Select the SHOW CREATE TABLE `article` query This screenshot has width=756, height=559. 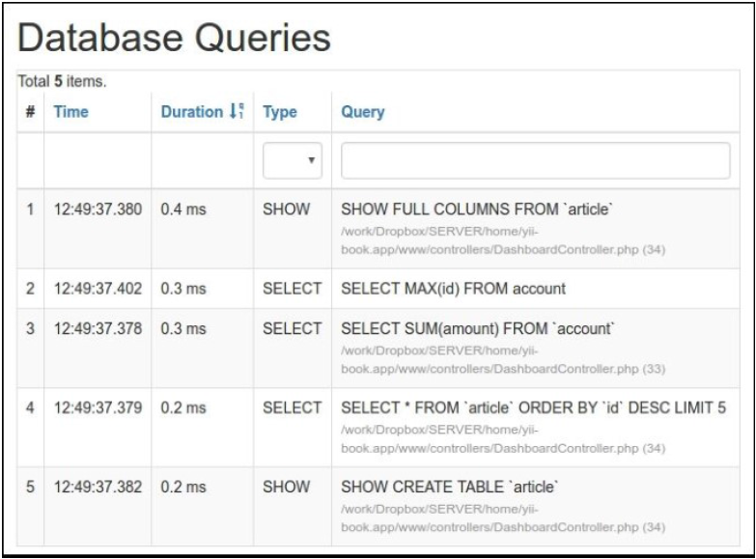(x=449, y=488)
